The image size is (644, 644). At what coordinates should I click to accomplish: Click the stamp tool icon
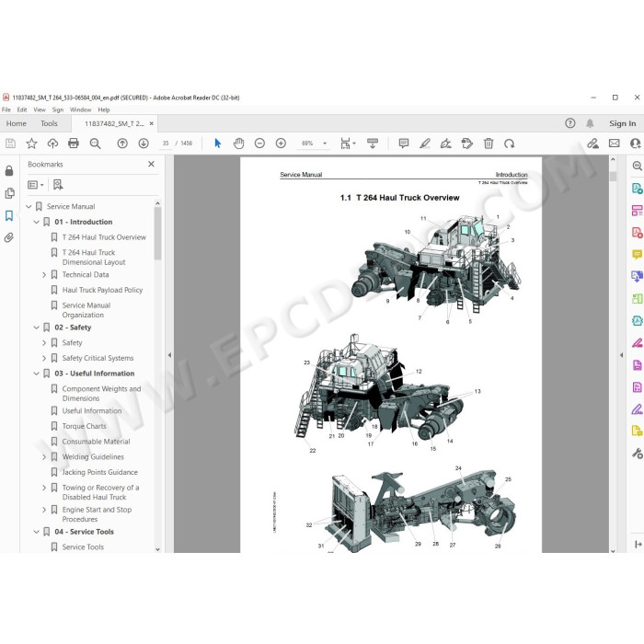[x=467, y=144]
